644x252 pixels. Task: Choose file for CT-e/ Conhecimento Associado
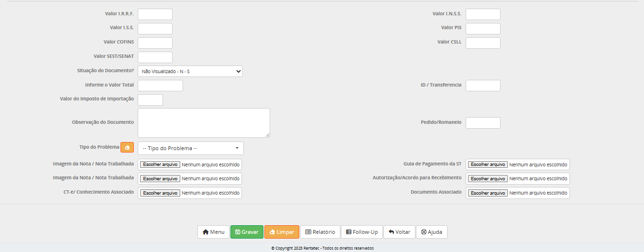pos(160,193)
